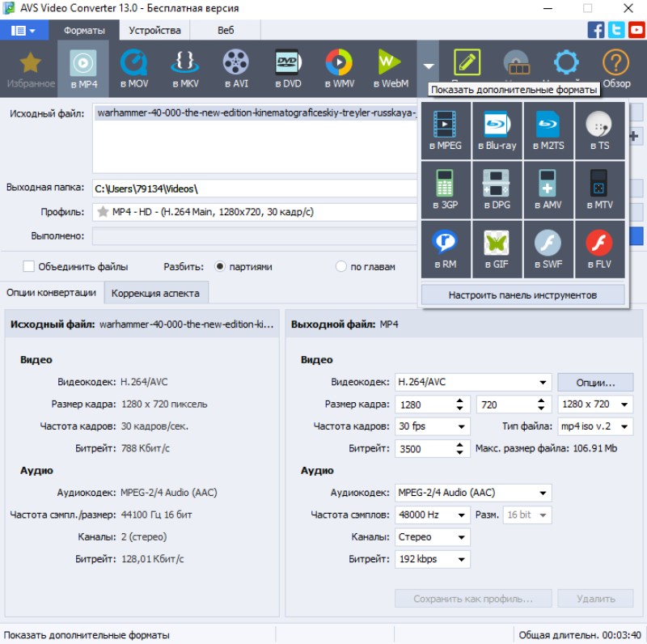647x644 pixels.
Task: Pick the DPG format in popup
Action: point(497,190)
